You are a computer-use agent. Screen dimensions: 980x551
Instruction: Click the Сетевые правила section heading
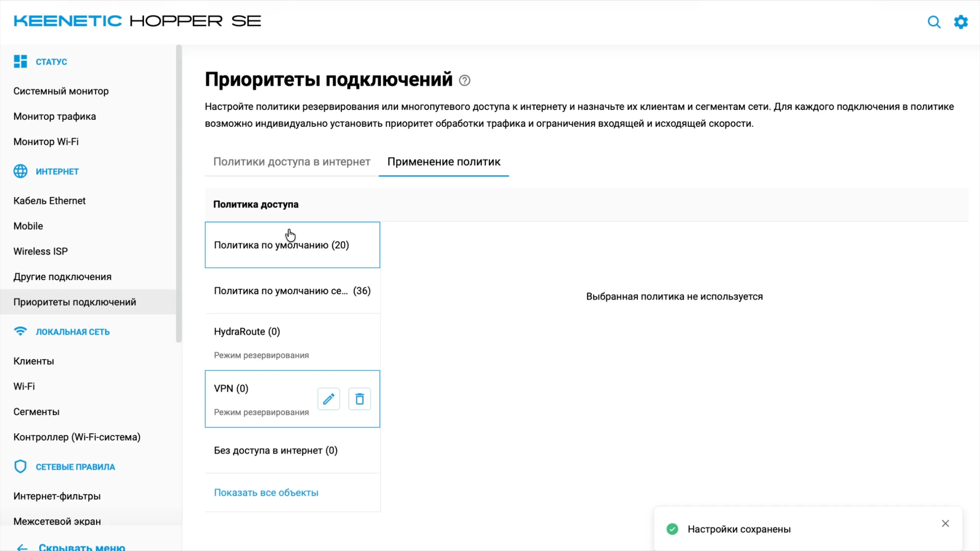tap(75, 467)
